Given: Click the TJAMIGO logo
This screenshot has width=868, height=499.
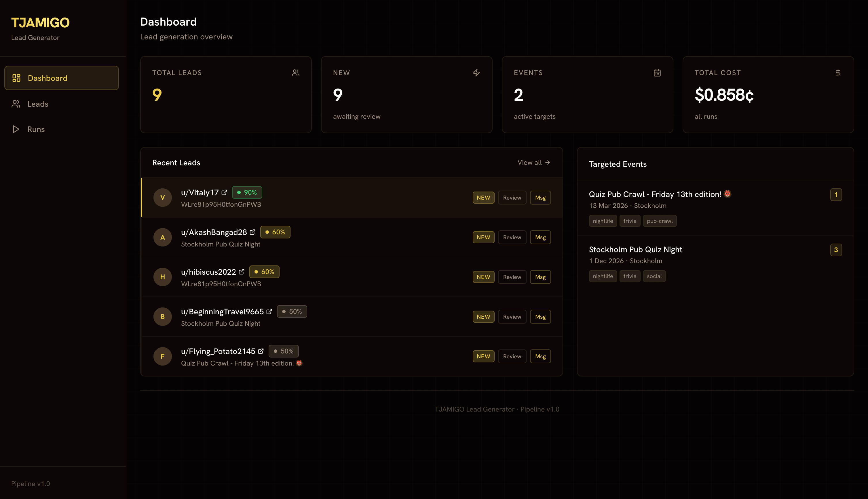Looking at the screenshot, I should [40, 22].
